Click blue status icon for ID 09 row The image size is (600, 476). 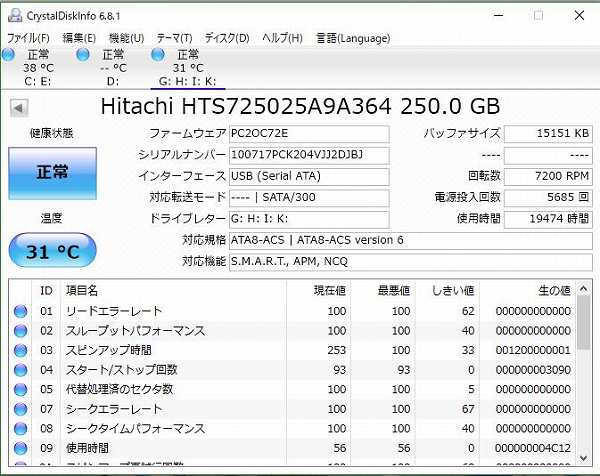20,448
